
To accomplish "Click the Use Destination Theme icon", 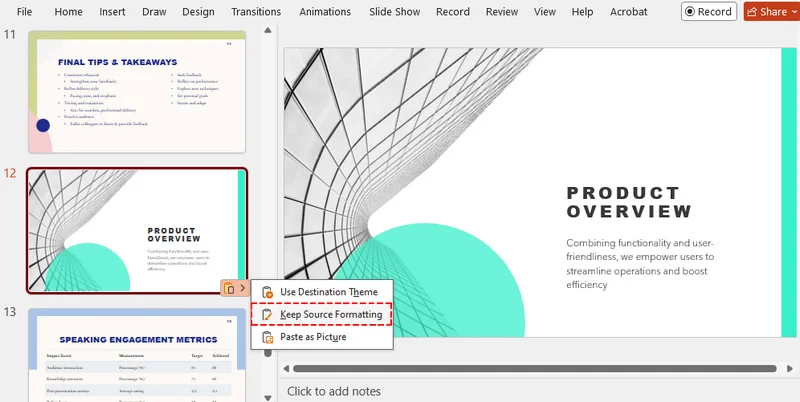I will [x=267, y=292].
